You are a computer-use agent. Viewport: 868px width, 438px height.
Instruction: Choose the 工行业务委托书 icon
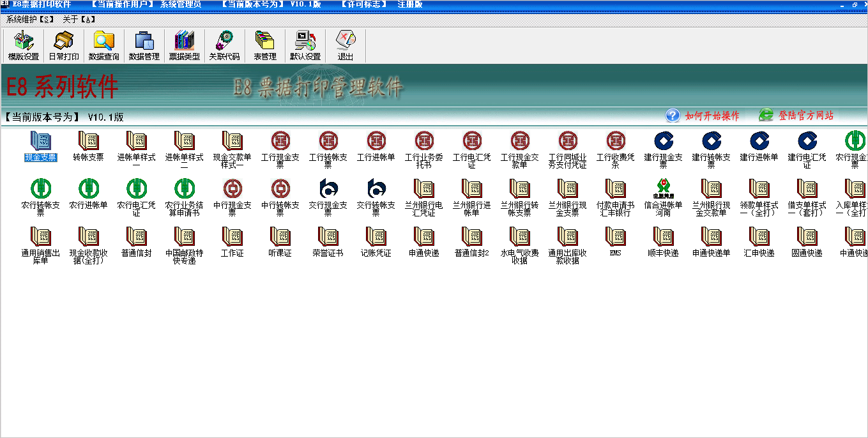coord(423,149)
